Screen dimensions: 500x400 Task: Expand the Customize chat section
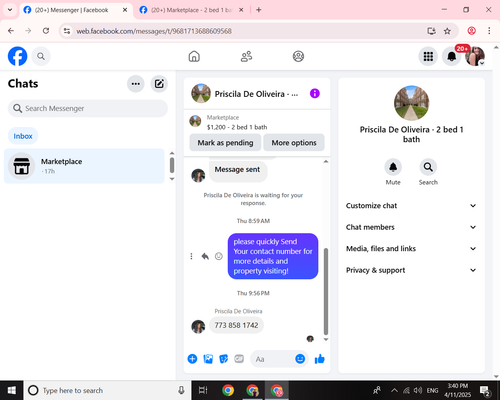411,206
